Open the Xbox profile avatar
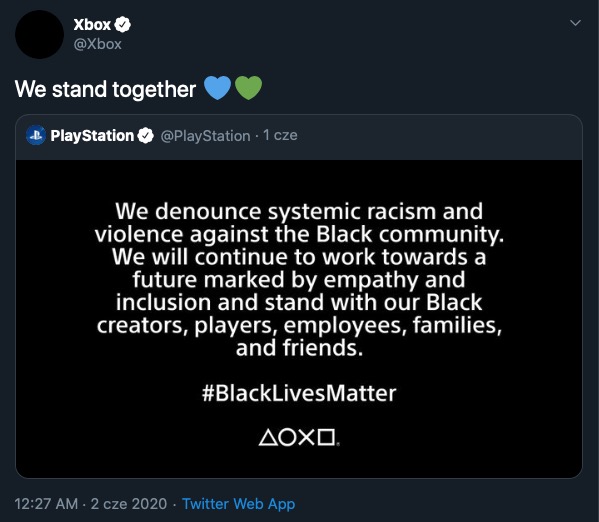This screenshot has height=522, width=599. coord(39,34)
